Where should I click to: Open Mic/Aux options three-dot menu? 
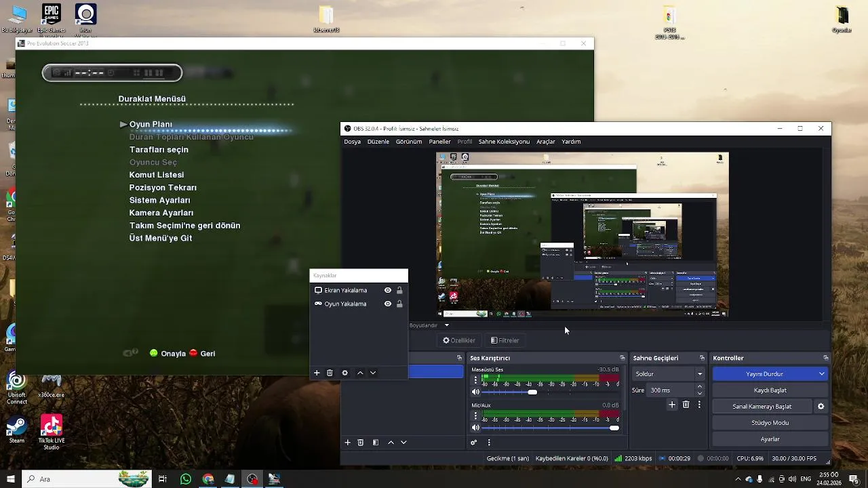[475, 415]
